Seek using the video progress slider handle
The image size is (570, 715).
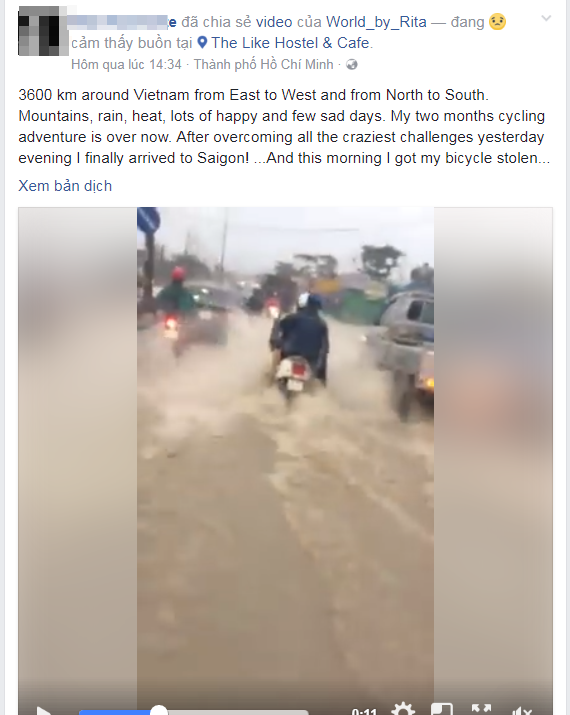point(159,710)
